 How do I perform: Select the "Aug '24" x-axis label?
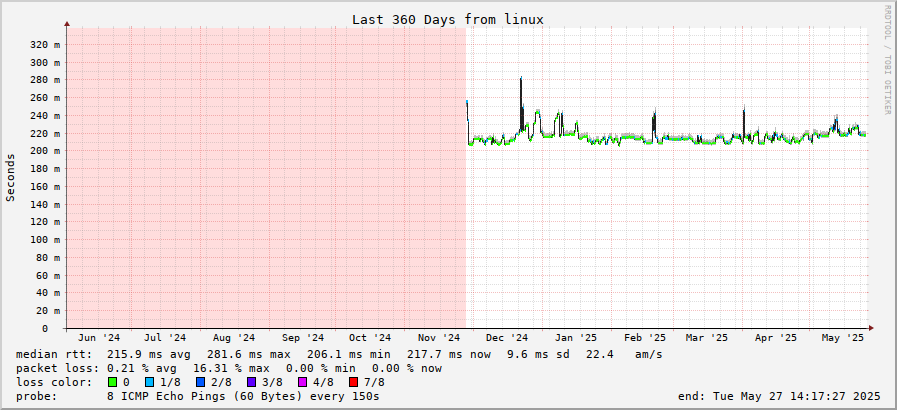pyautogui.click(x=233, y=338)
